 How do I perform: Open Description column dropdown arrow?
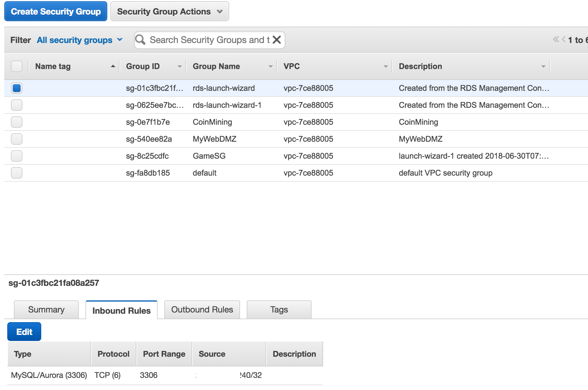[543, 66]
